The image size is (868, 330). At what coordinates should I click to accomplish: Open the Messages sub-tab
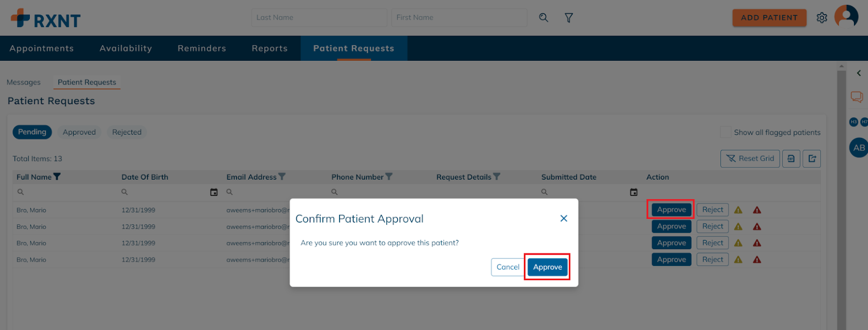pyautogui.click(x=23, y=82)
